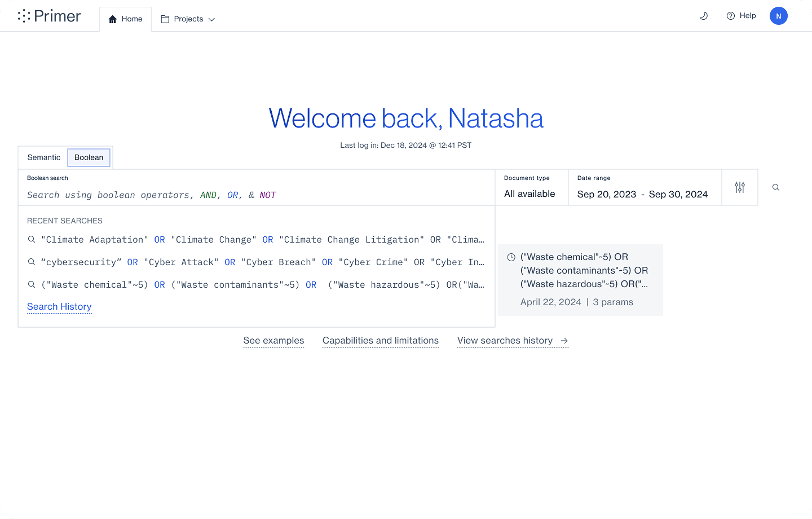
Task: Click the magnifier search submit icon
Action: pyautogui.click(x=776, y=187)
